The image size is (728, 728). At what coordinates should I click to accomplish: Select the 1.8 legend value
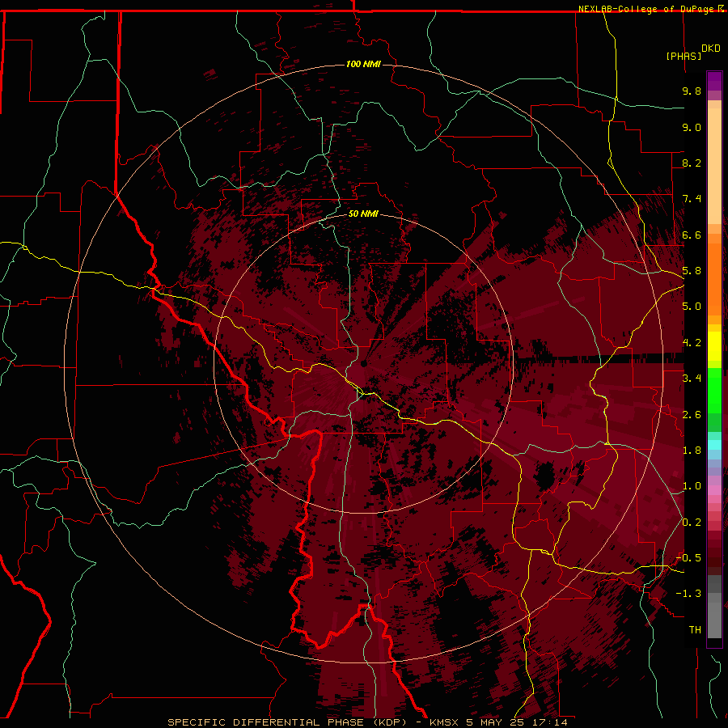click(692, 451)
